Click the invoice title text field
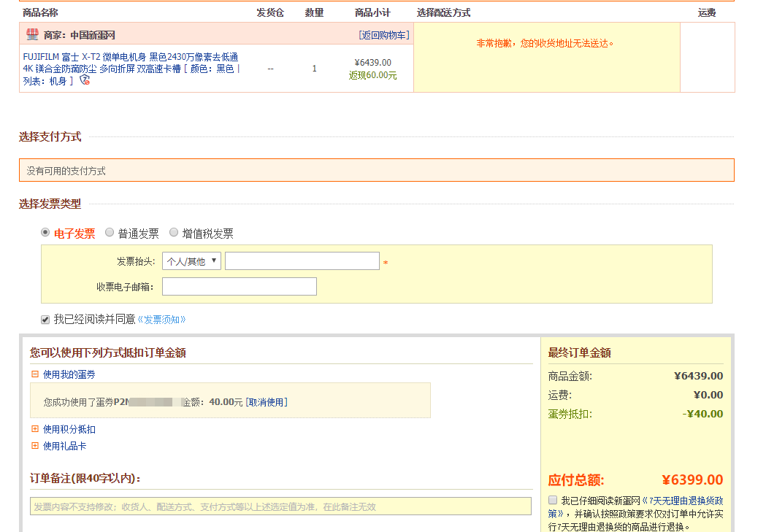This screenshot has height=532, width=766. 302,261
